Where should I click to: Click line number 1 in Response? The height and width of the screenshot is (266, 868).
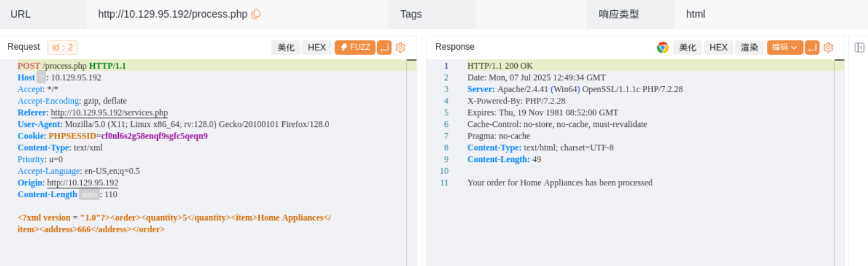coord(446,66)
